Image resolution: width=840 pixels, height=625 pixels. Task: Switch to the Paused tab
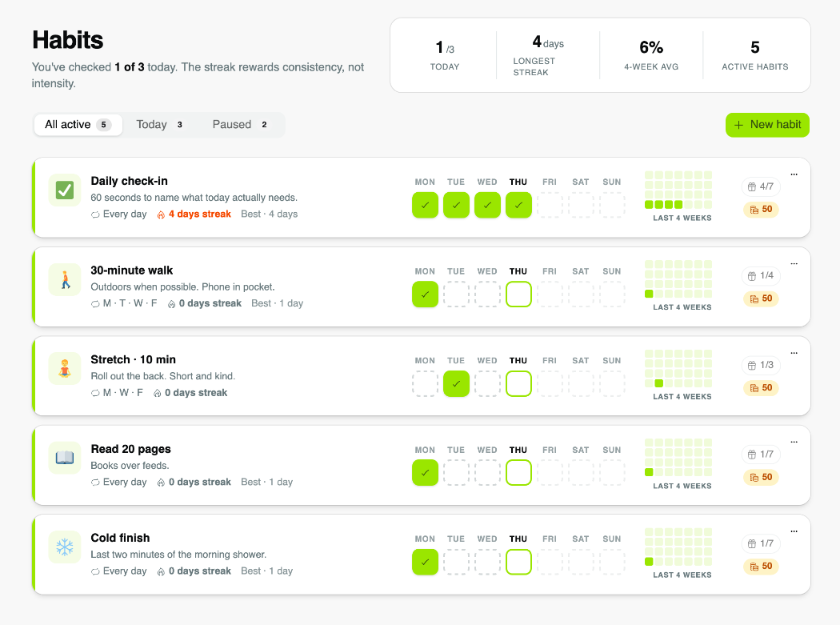(240, 125)
